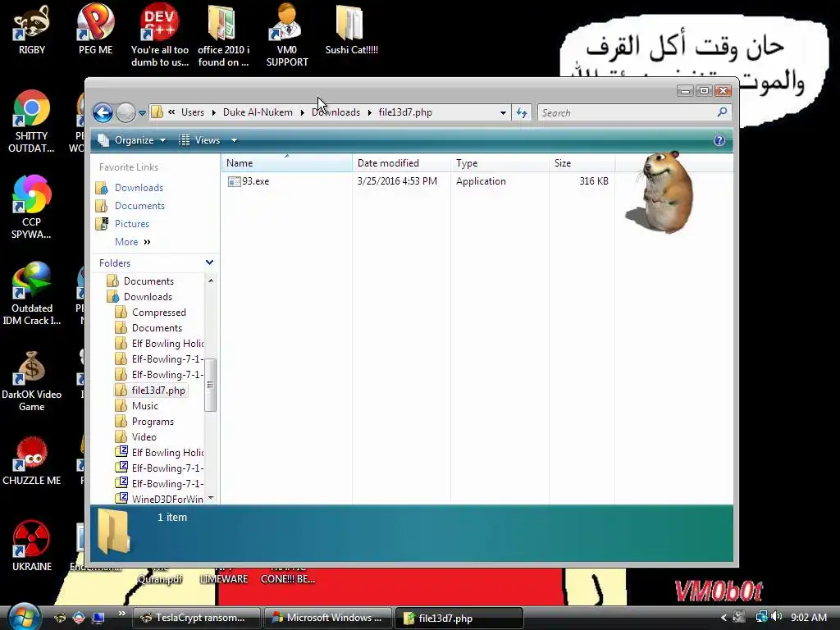Open the Views dropdown arrow

[234, 140]
